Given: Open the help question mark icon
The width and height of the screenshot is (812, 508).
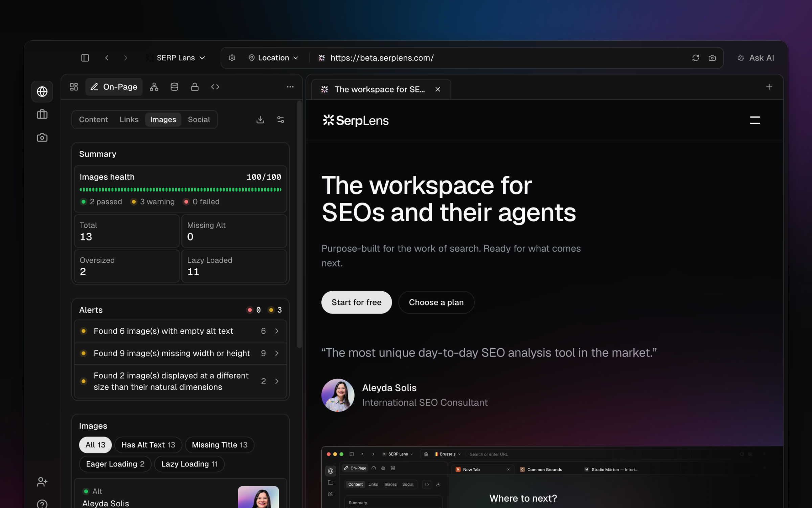Looking at the screenshot, I should (x=42, y=504).
